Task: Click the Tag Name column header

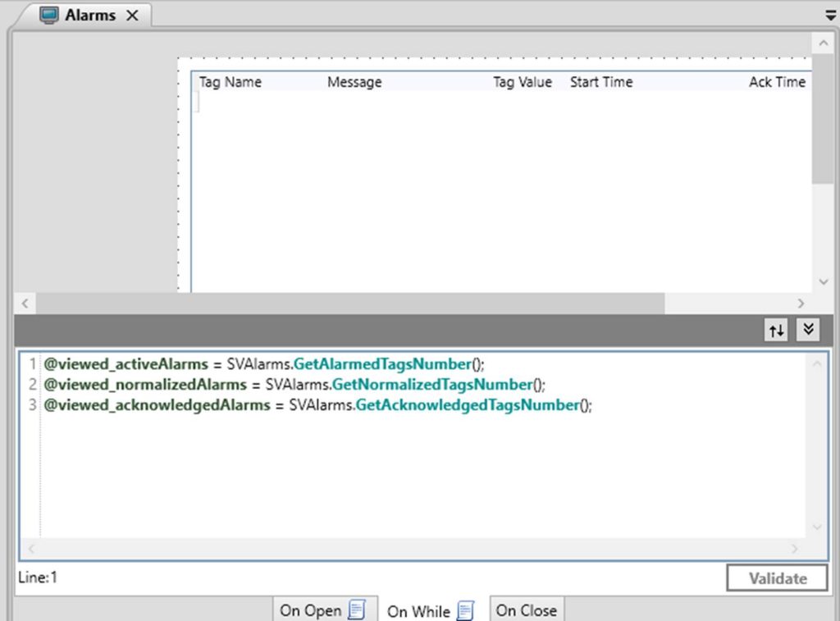Action: click(231, 82)
